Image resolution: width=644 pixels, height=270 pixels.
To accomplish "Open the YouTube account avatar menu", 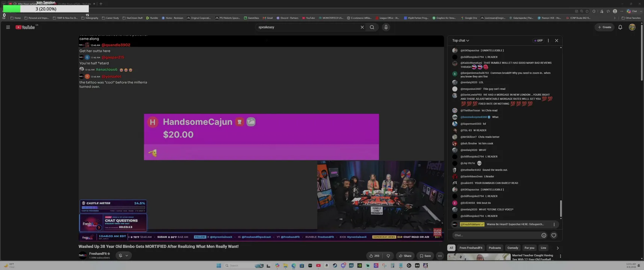I will [x=632, y=27].
